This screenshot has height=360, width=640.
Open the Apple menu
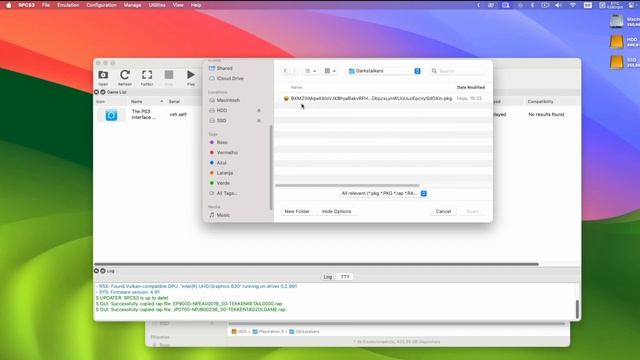9,5
